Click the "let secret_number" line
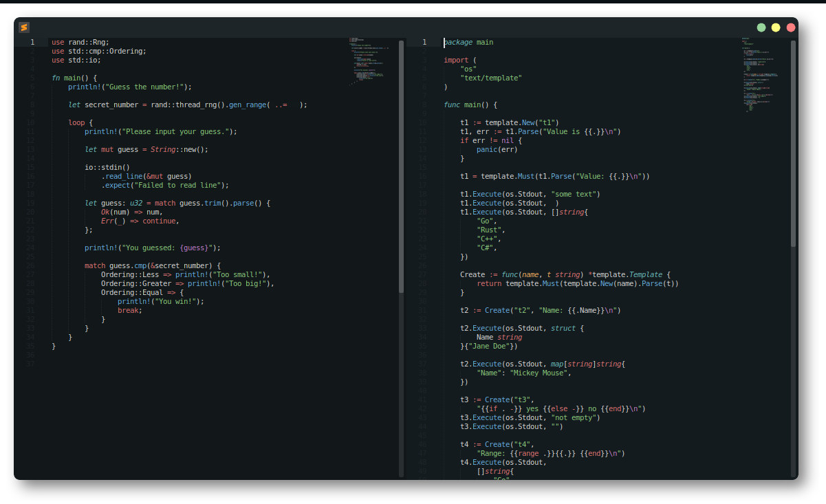Viewport: 826px width, 504px height. pyautogui.click(x=188, y=105)
